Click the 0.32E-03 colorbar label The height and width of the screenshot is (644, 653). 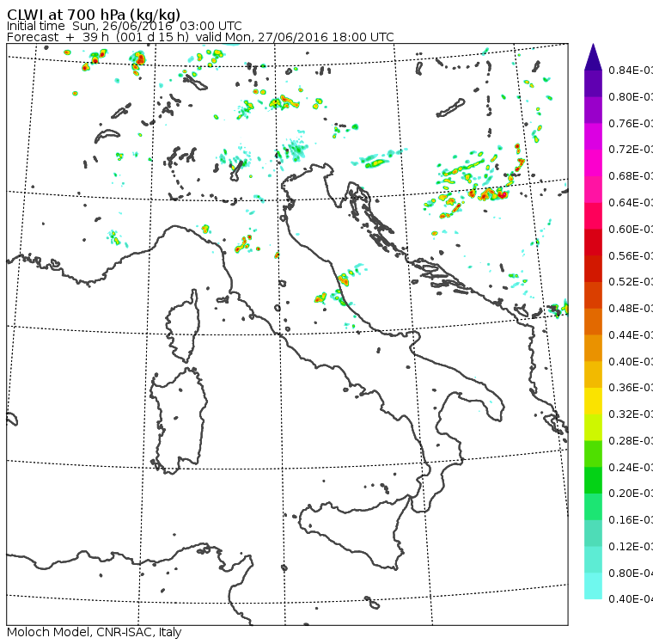pyautogui.click(x=631, y=414)
